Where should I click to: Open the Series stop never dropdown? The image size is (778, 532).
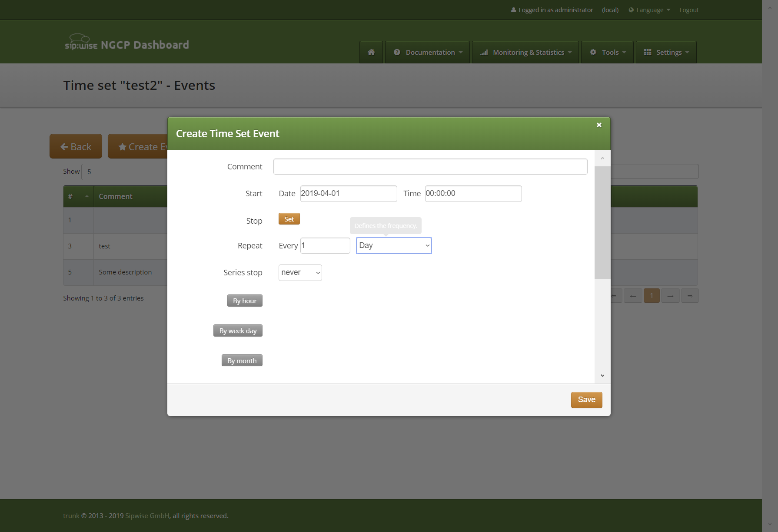[300, 273]
